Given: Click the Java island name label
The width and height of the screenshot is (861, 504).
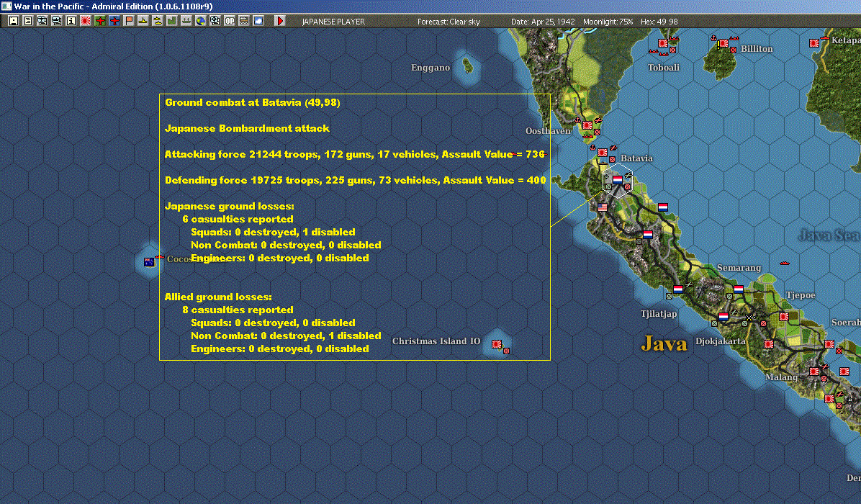Looking at the screenshot, I should 664,343.
